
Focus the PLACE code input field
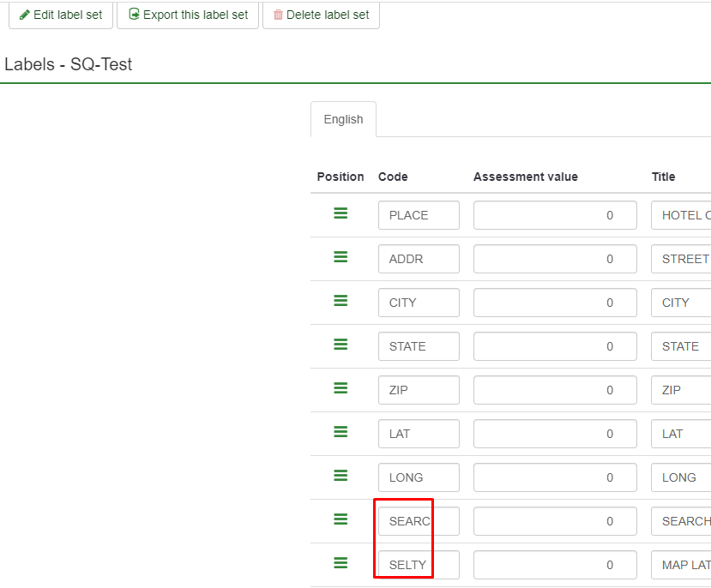pyautogui.click(x=419, y=215)
